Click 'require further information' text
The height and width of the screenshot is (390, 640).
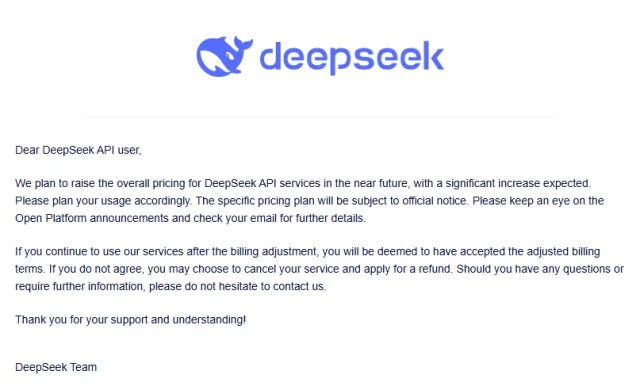coord(79,286)
